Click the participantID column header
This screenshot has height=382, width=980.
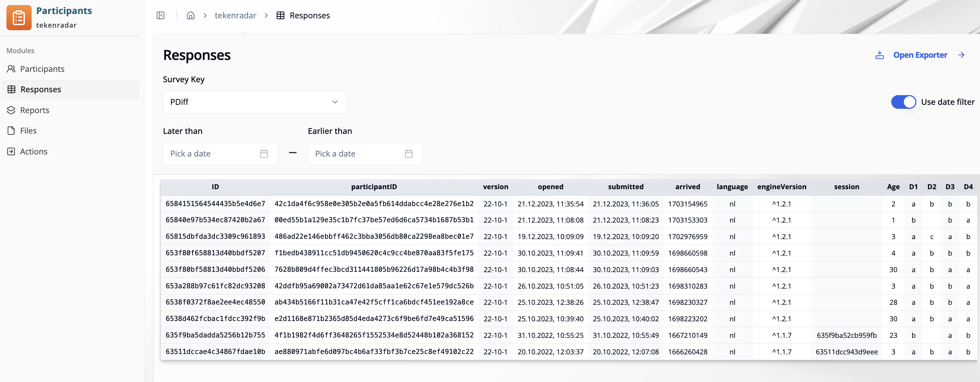click(x=374, y=187)
